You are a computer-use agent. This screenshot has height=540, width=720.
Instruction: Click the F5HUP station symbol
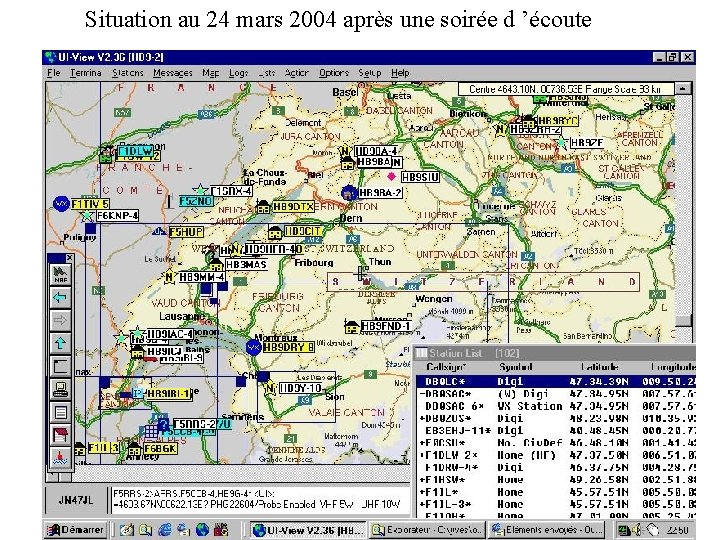(x=159, y=231)
